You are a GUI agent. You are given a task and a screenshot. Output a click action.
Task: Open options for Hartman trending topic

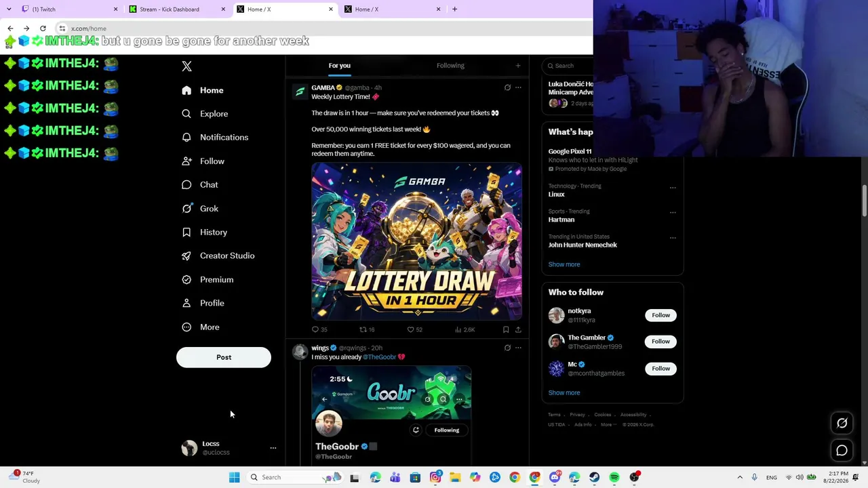click(673, 213)
